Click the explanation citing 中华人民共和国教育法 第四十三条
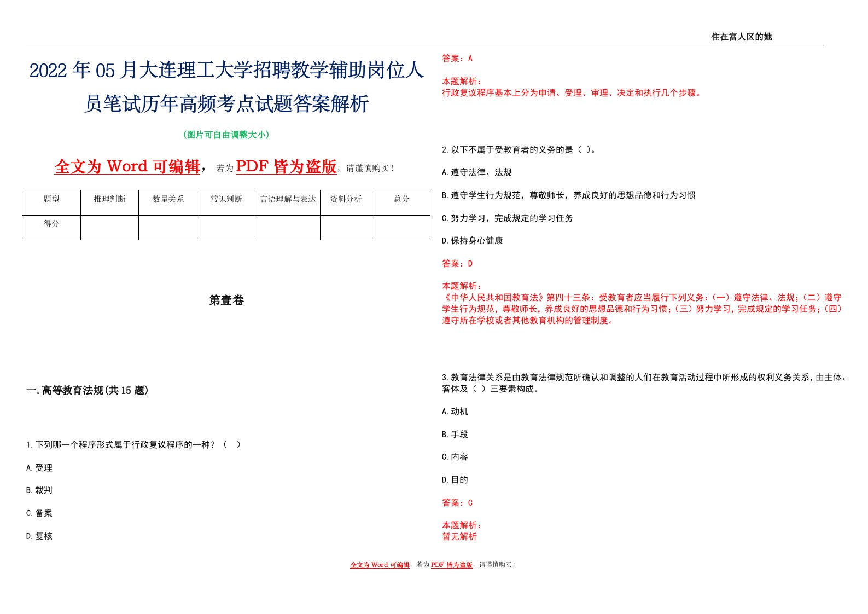The width and height of the screenshot is (868, 614). pos(643,309)
